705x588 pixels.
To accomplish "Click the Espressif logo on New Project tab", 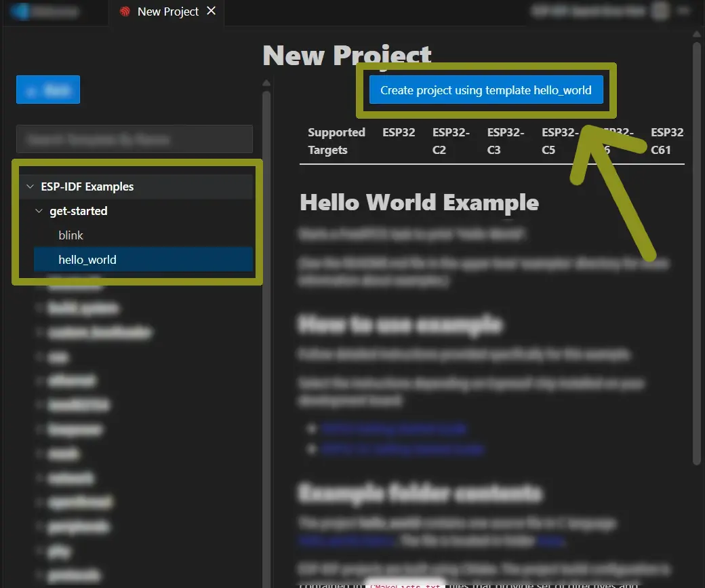I will tap(125, 12).
